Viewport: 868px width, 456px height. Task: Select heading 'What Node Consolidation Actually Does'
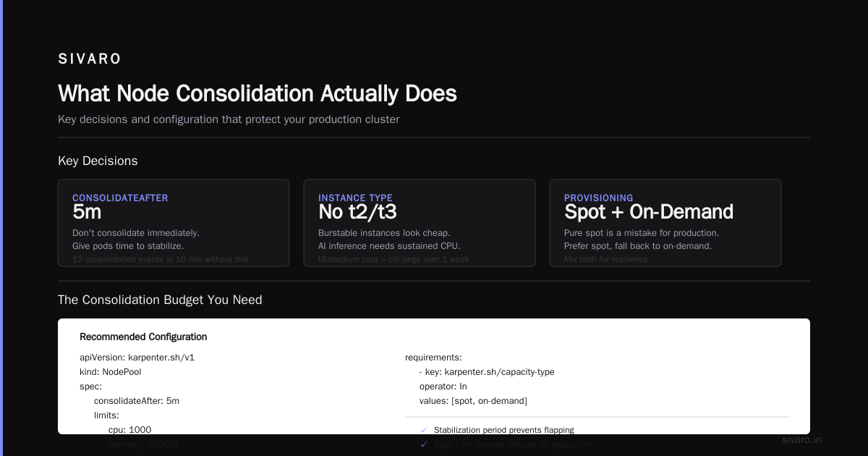pos(258,93)
